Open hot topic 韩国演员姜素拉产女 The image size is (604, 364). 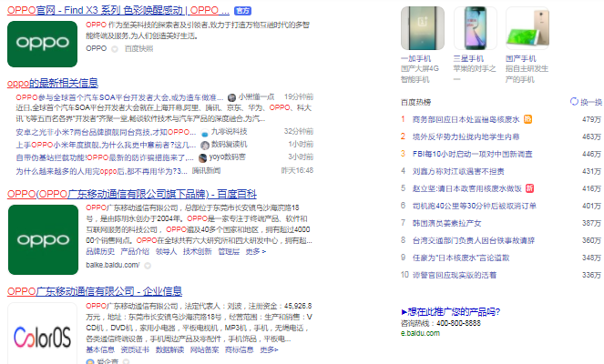(446, 224)
